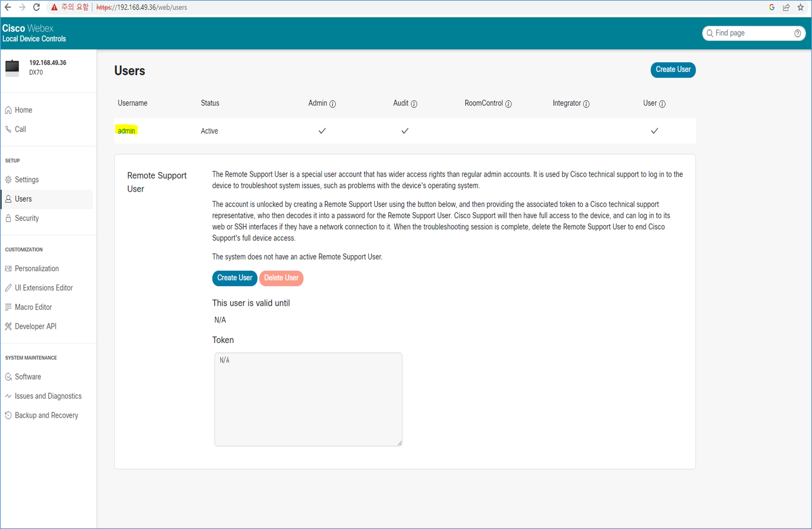Go to the Security page

click(x=26, y=218)
